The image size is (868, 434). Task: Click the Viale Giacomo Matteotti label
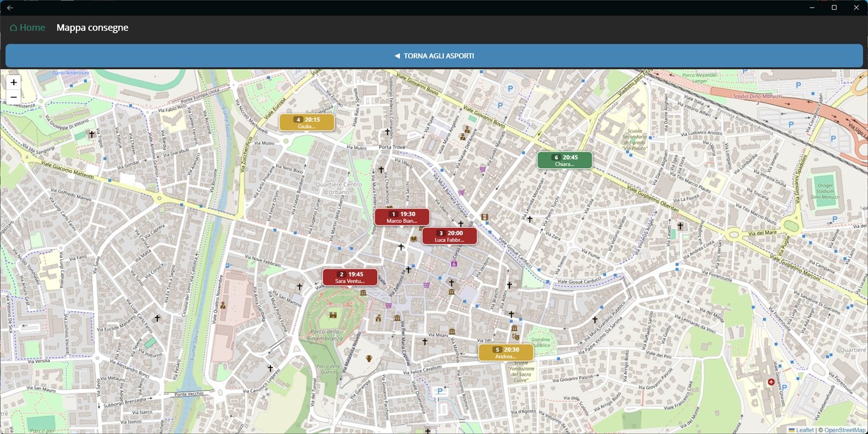point(67,170)
